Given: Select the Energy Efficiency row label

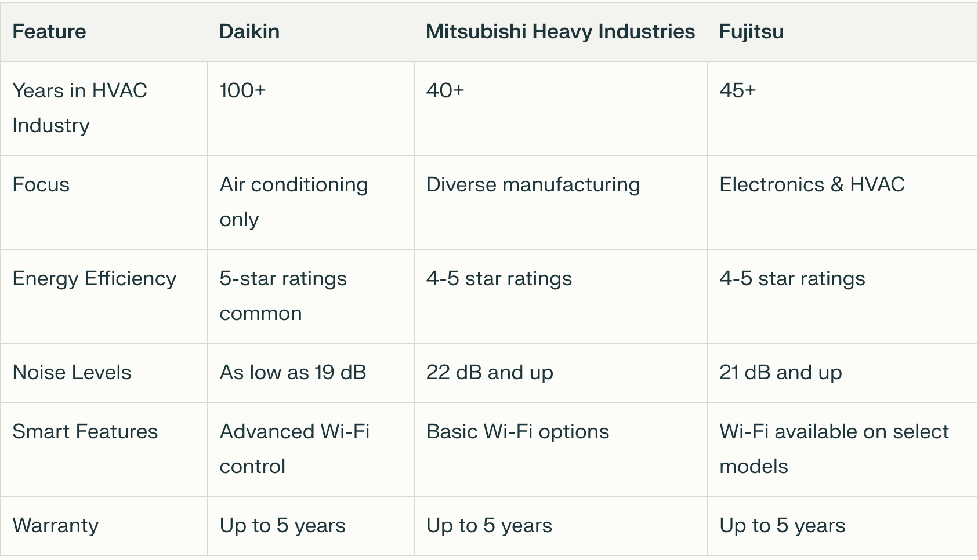Looking at the screenshot, I should pyautogui.click(x=94, y=278).
